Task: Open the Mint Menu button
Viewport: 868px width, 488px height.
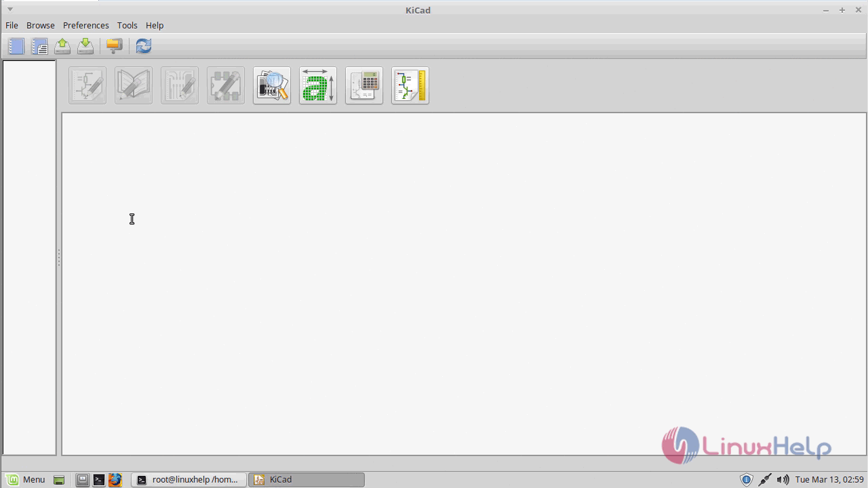Action: click(x=26, y=479)
